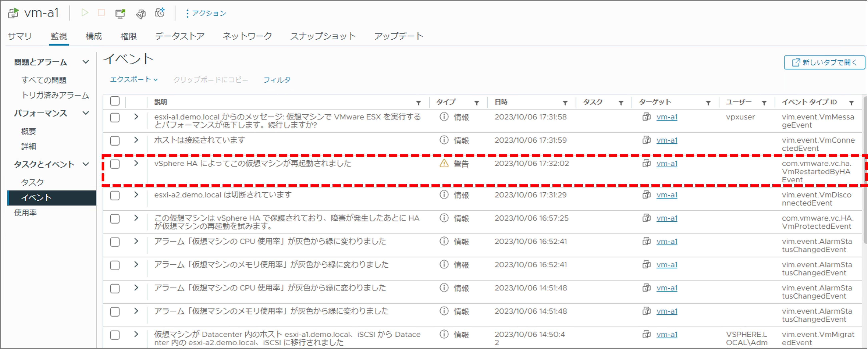Click VM icon beside vm-a1 at 16:57:25

(x=647, y=218)
